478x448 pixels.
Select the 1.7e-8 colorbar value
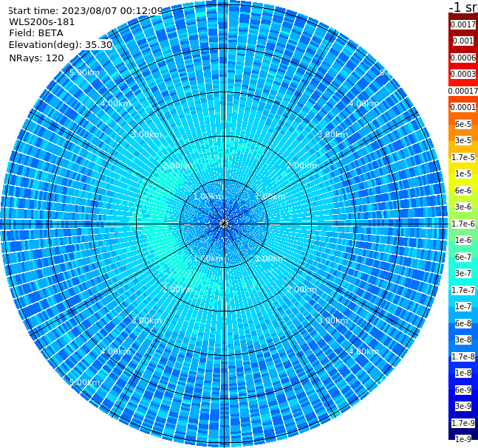click(x=463, y=356)
